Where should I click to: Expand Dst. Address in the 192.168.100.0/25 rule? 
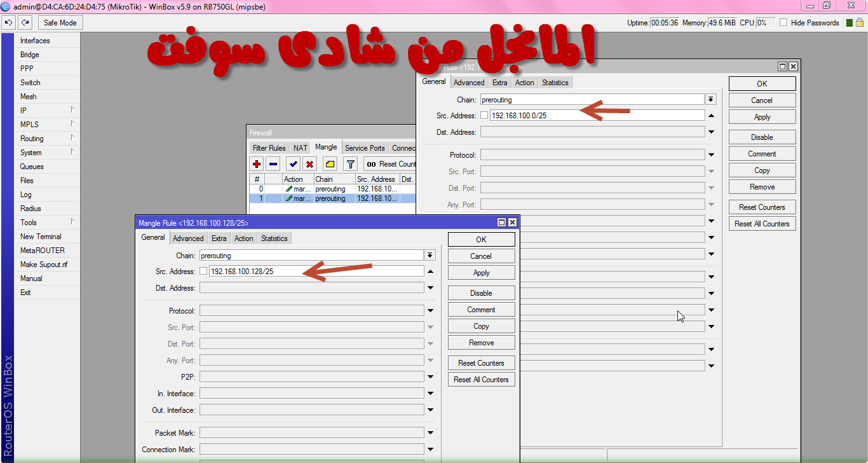pos(711,132)
